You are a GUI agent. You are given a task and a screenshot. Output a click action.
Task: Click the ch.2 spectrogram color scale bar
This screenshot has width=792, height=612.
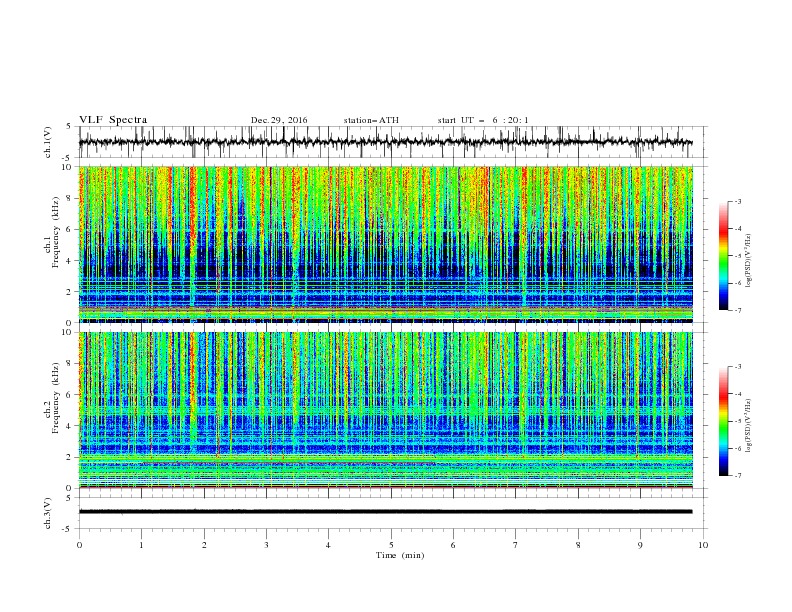point(723,421)
